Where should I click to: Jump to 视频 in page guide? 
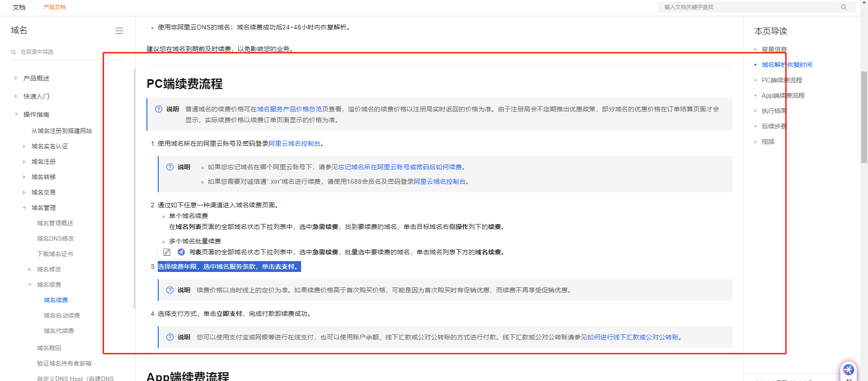(x=768, y=142)
